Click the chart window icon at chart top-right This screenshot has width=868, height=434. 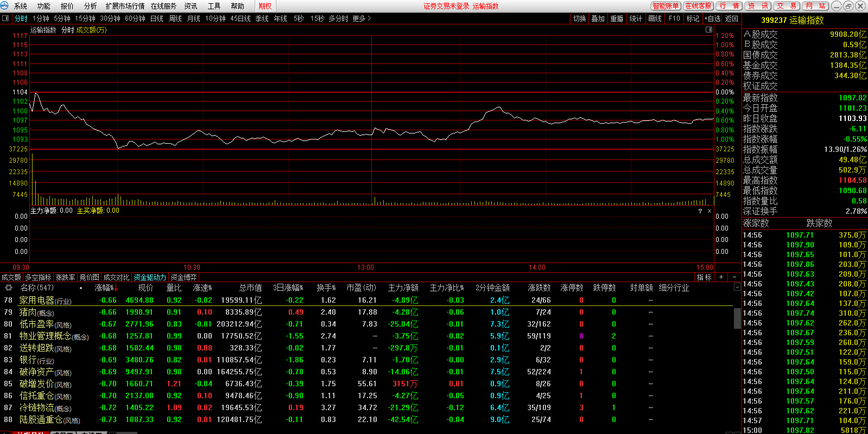coord(708,30)
